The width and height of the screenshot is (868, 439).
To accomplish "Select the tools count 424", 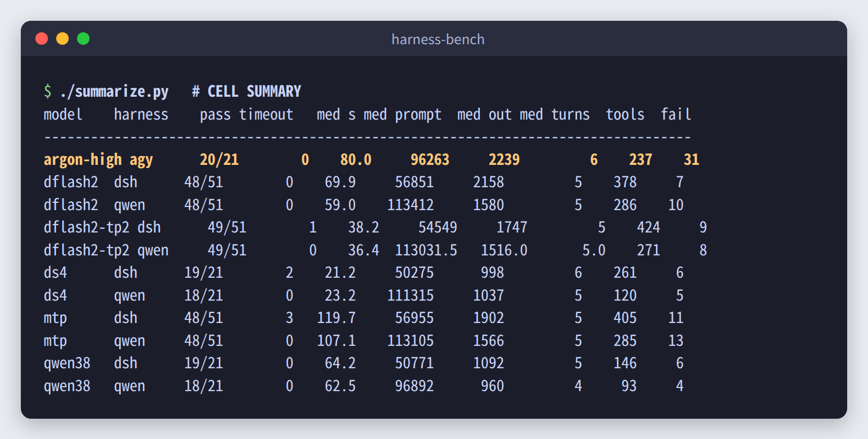I will (648, 227).
